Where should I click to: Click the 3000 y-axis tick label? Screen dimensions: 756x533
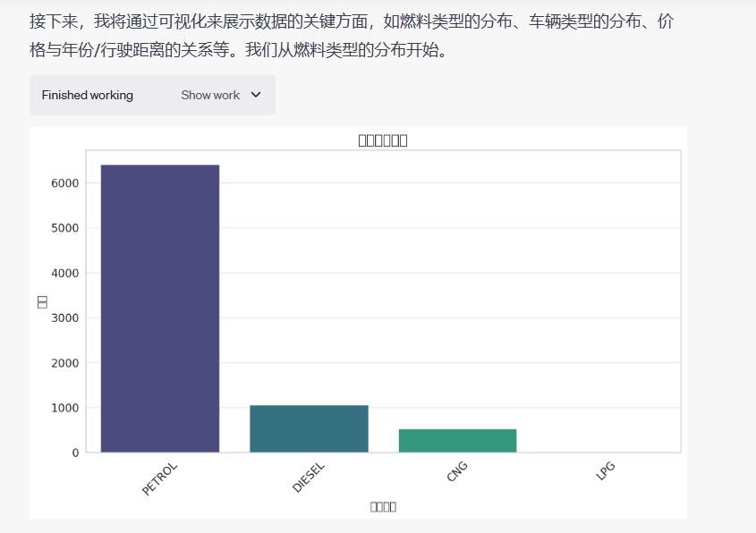click(64, 318)
